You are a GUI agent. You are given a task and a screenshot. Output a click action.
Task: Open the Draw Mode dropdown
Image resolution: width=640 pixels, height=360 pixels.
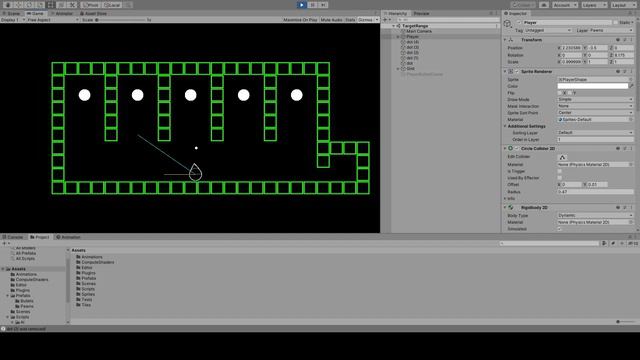point(596,100)
